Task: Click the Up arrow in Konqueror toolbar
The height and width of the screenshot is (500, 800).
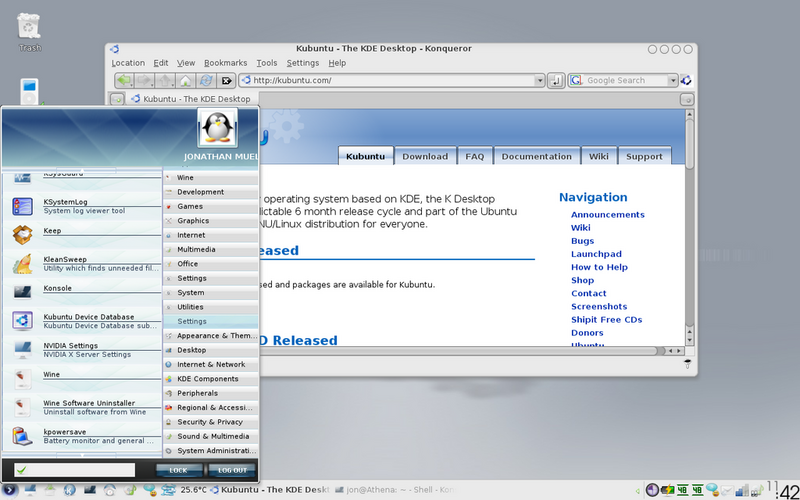Action: tap(165, 80)
